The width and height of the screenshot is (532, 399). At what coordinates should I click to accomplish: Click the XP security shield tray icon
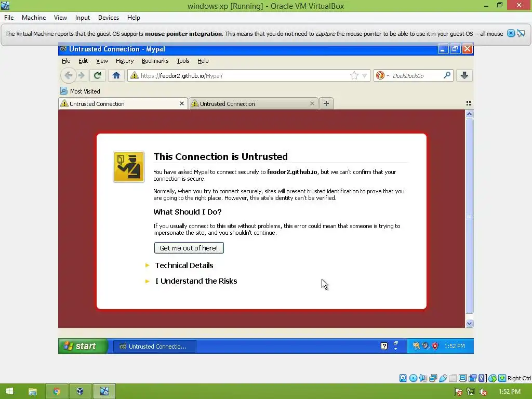[435, 346]
